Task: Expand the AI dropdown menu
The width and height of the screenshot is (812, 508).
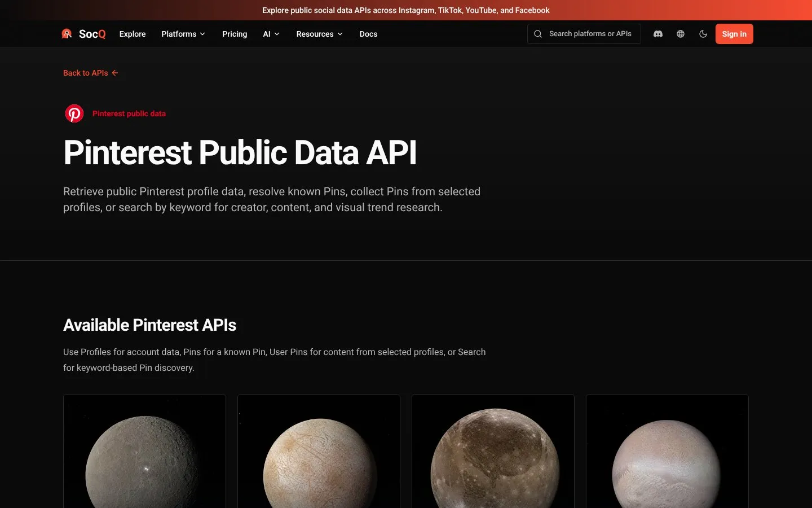Action: pos(271,34)
